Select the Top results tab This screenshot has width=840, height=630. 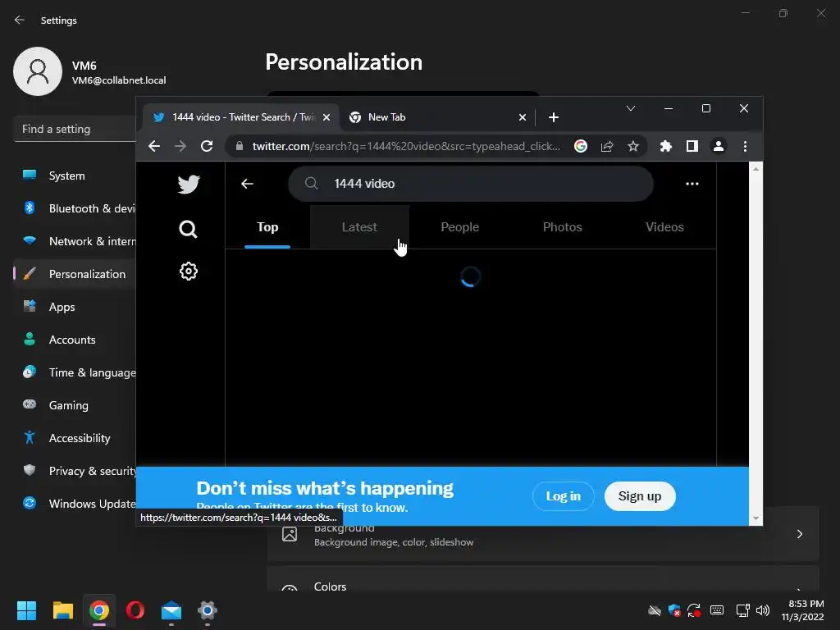[x=267, y=227]
